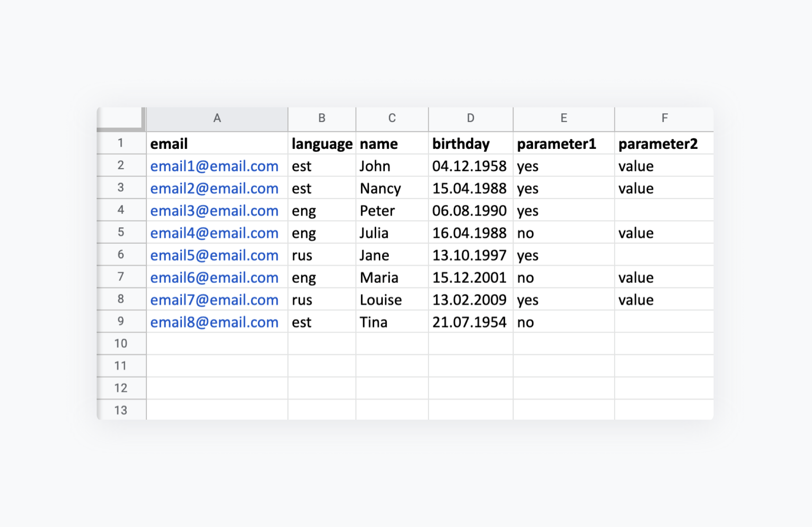
Task: Open the email4@email.com link
Action: point(214,233)
